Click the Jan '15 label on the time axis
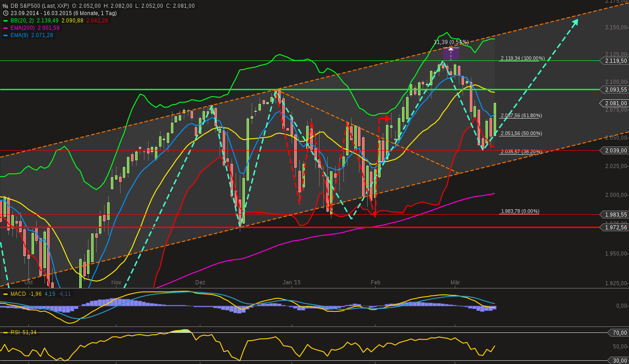 coord(292,283)
